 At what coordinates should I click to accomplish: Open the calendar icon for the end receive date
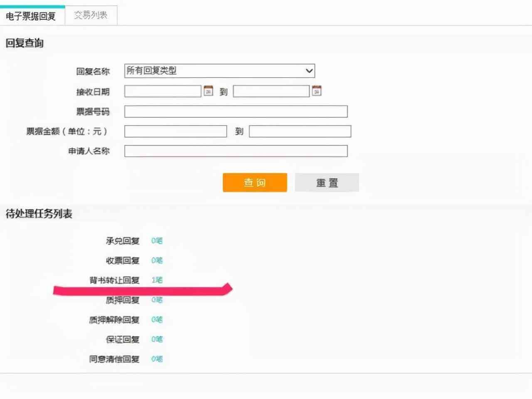[x=317, y=91]
